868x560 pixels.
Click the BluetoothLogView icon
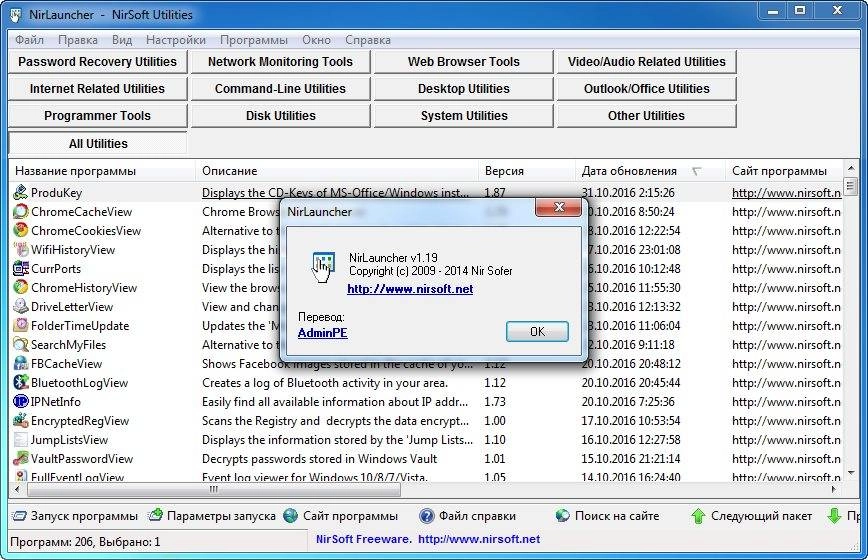pyautogui.click(x=20, y=382)
